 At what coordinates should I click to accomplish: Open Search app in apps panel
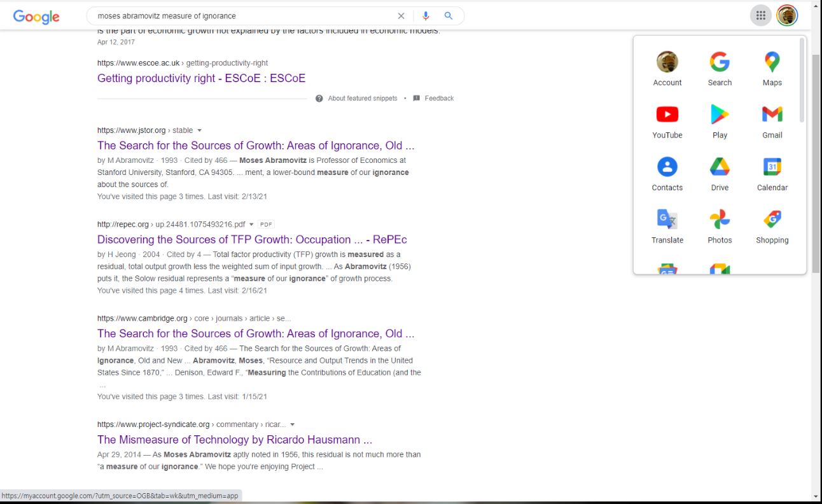(720, 69)
